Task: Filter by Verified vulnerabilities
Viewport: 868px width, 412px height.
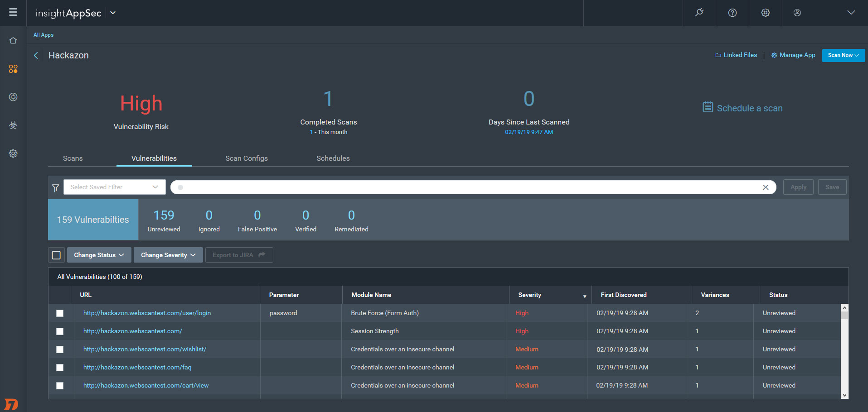Action: click(x=306, y=220)
